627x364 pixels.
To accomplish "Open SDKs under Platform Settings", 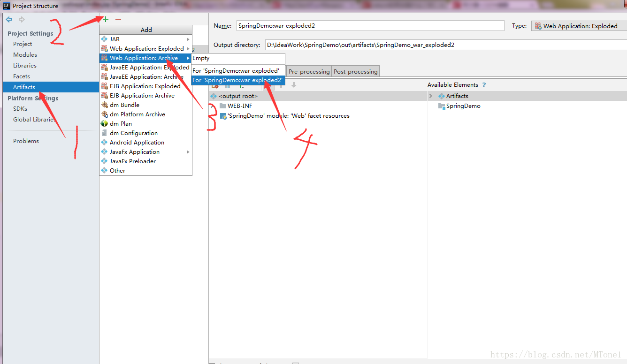I will tap(20, 108).
